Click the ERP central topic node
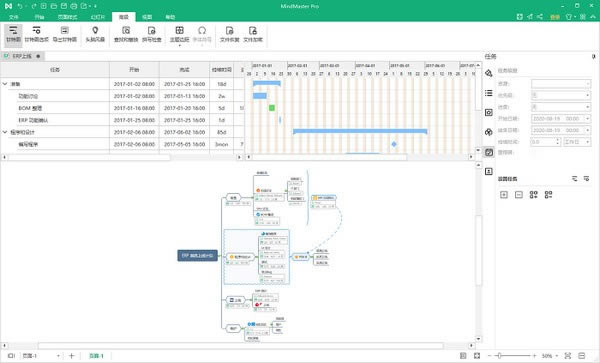Image resolution: width=600 pixels, height=363 pixels. click(x=197, y=256)
